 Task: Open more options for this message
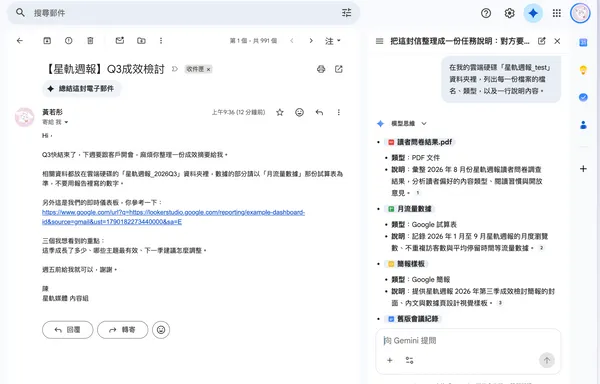pos(339,112)
